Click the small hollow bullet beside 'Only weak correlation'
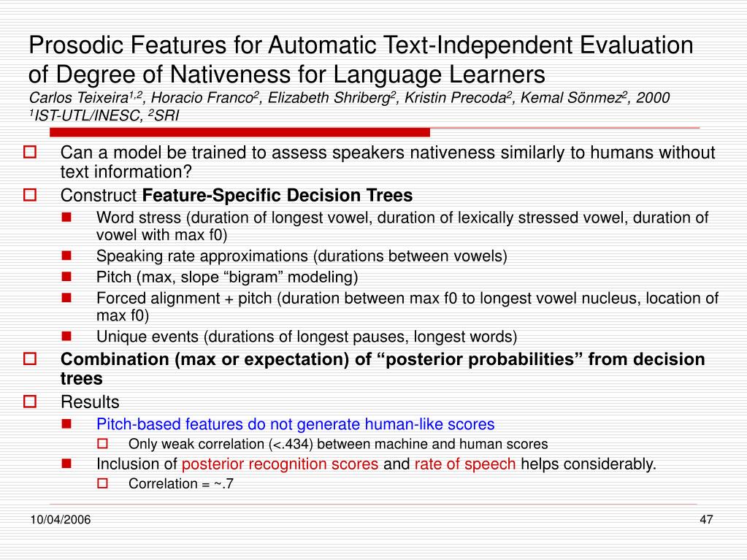The height and width of the screenshot is (560, 747). click(x=102, y=444)
